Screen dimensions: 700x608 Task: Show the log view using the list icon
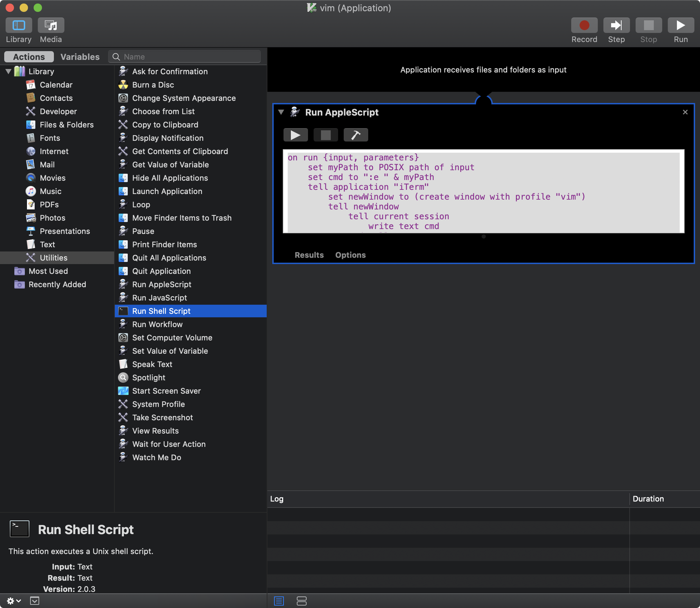pos(279,601)
